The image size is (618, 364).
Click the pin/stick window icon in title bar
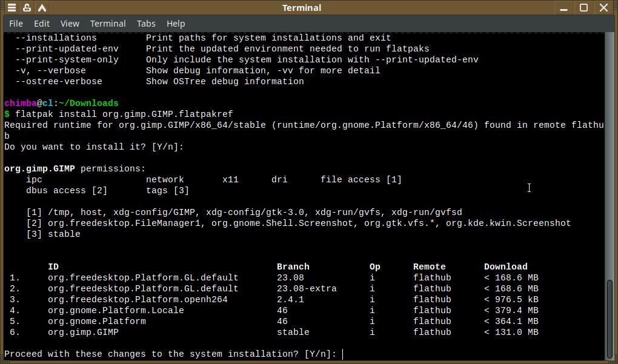tap(27, 8)
